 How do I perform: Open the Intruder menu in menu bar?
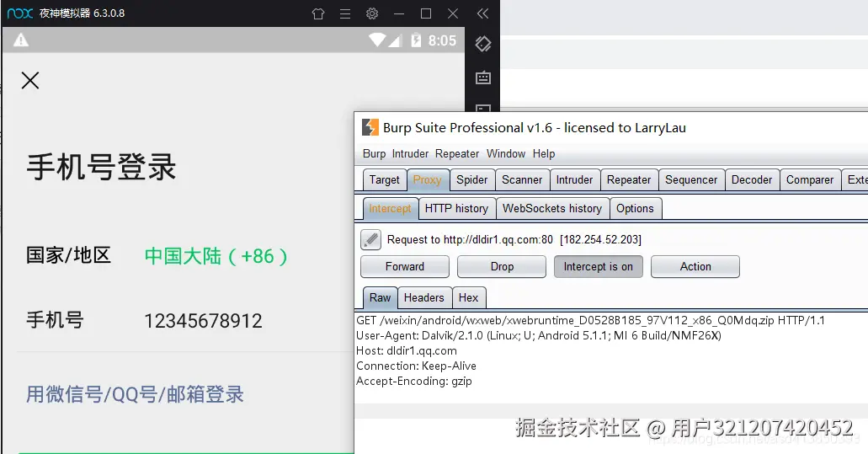coord(410,154)
